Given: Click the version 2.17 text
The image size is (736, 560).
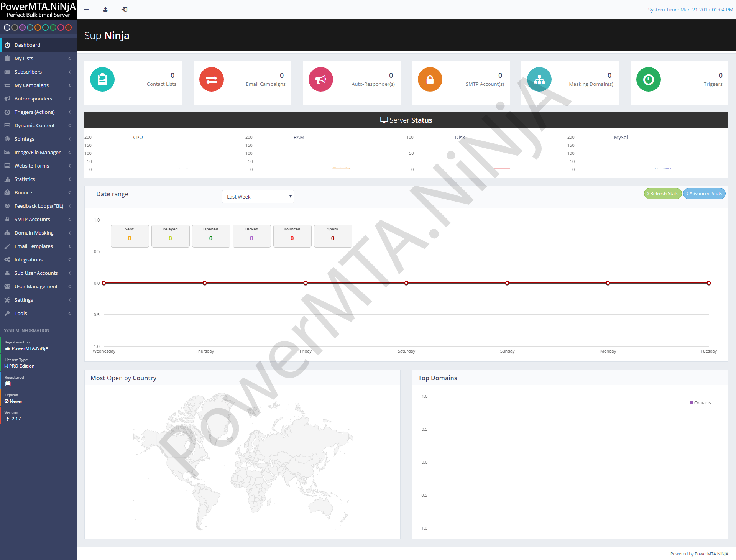Looking at the screenshot, I should (16, 419).
